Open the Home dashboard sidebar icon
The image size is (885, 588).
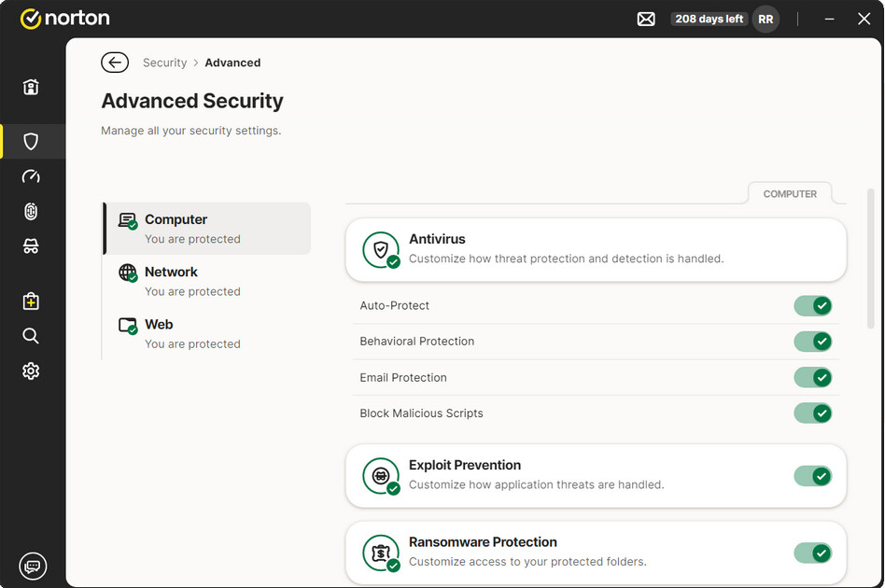pyautogui.click(x=31, y=88)
